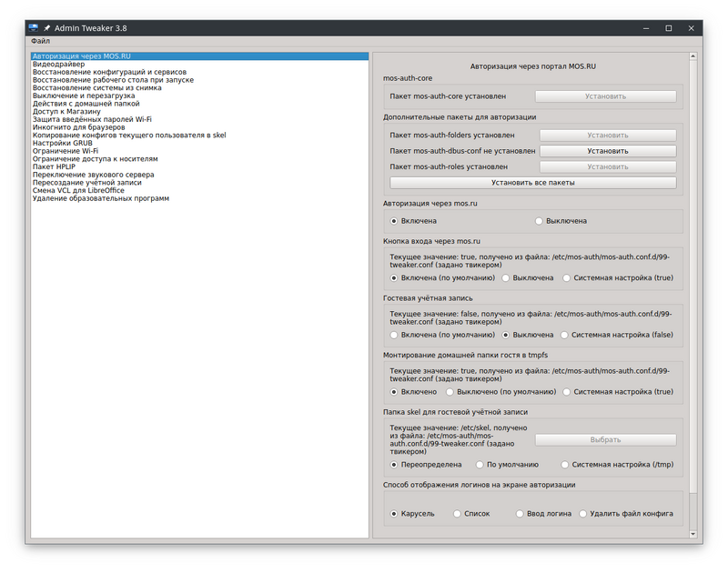Open the Файл menu
This screenshot has height=573, width=728.
pyautogui.click(x=42, y=40)
